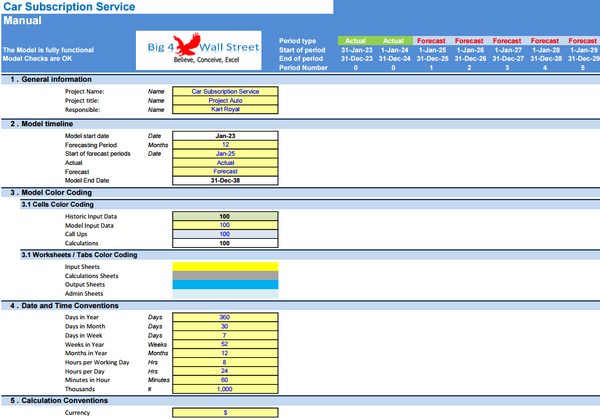Screen dimensions: 600x420
Task: Select the Currency input cell
Action: 225,412
